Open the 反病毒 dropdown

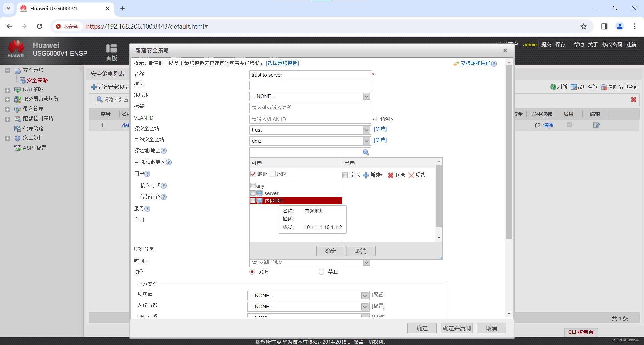click(x=365, y=296)
